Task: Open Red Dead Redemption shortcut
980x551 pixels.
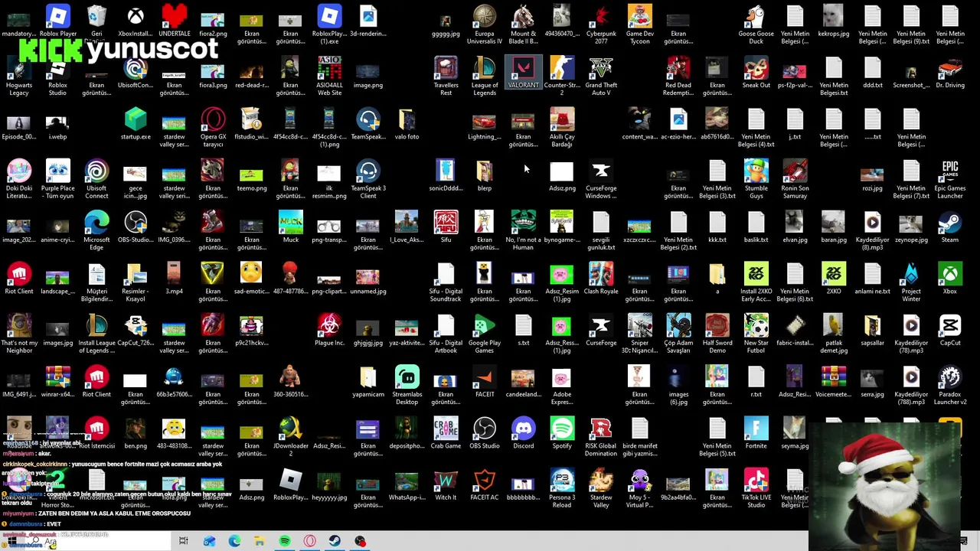Action: 678,76
